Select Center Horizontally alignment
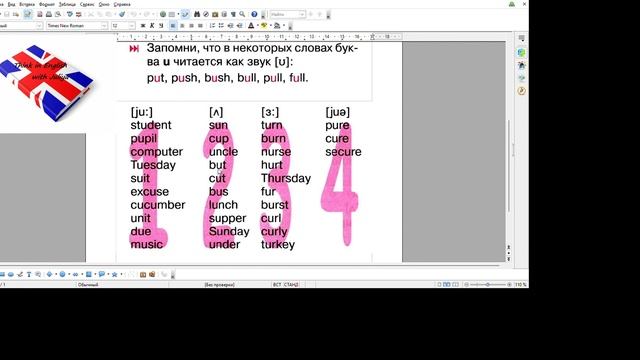Screen dimensions: 640x360 pos(182,25)
